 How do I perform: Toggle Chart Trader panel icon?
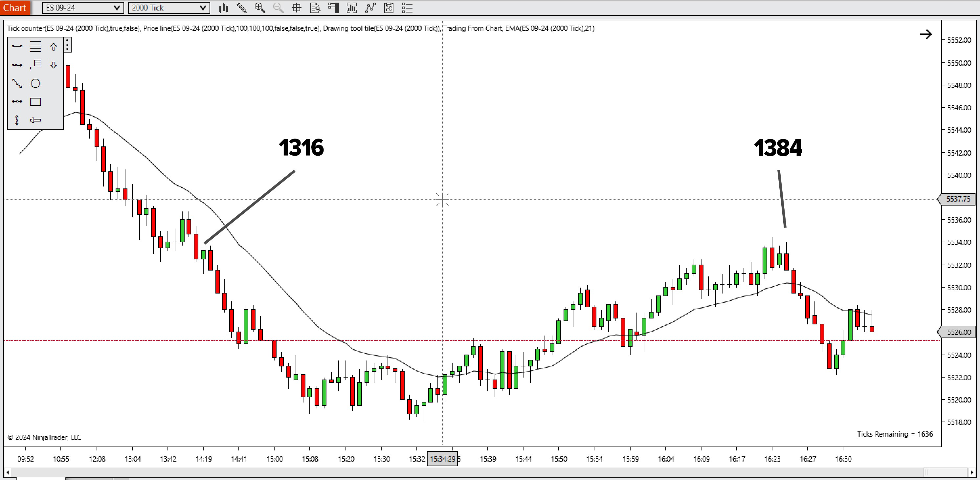333,8
